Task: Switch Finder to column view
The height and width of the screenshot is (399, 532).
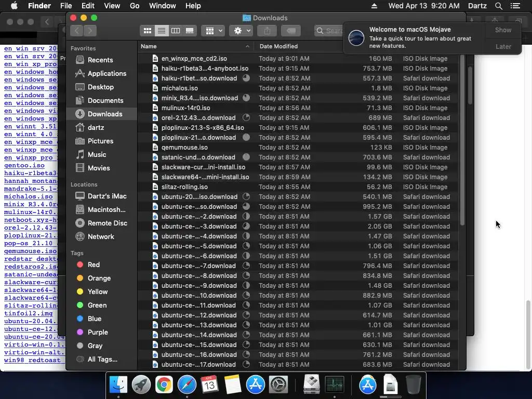Action: [176, 31]
